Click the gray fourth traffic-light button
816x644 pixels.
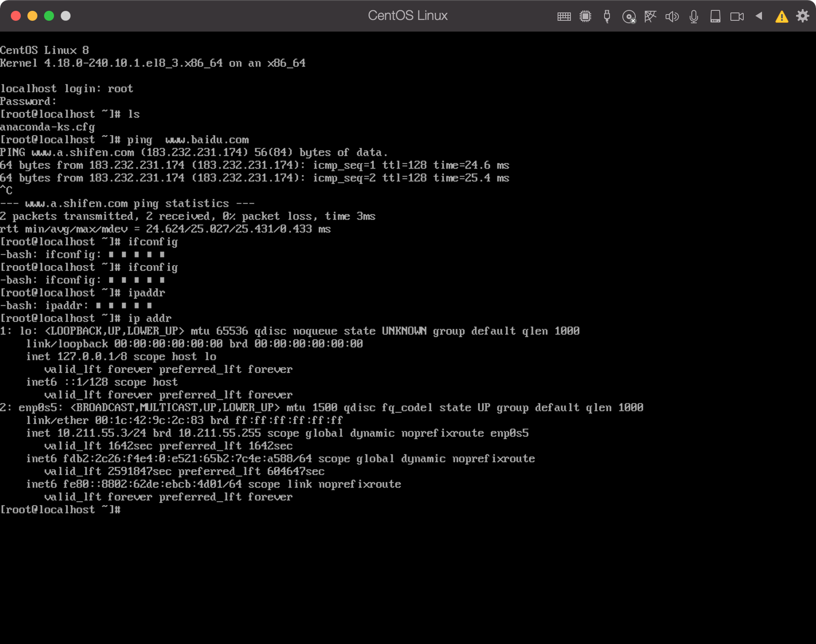coord(65,16)
